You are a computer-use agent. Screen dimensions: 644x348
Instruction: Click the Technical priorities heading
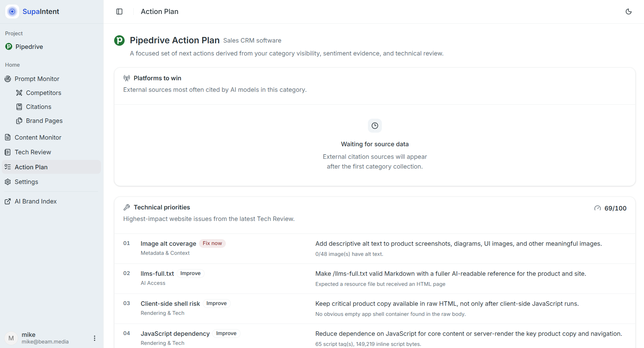point(162,207)
